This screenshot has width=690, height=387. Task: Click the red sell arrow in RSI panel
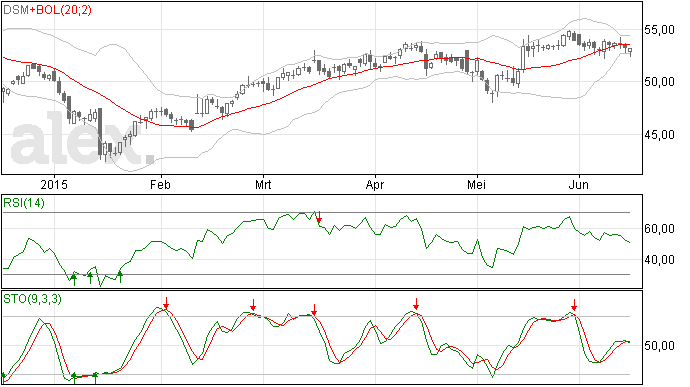click(319, 217)
